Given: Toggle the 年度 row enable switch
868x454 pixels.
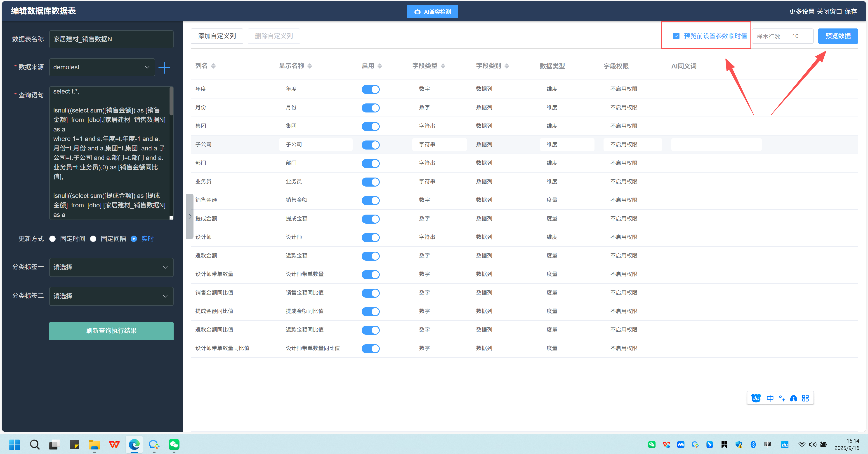Looking at the screenshot, I should (370, 89).
